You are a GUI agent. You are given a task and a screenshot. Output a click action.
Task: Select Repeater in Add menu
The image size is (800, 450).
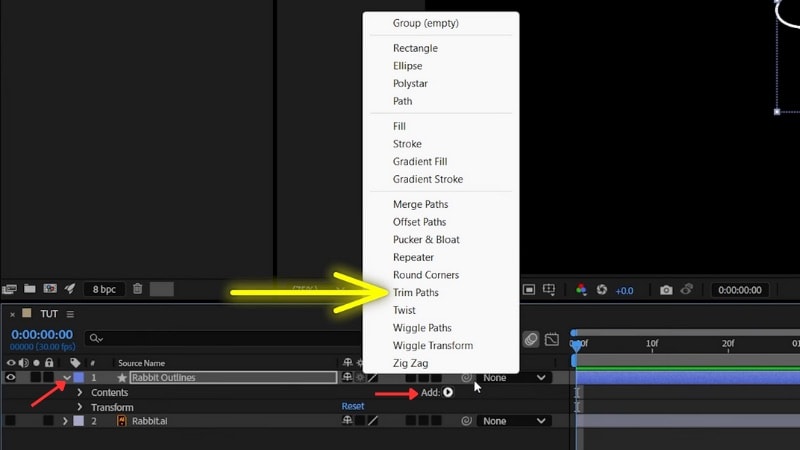[x=413, y=257]
